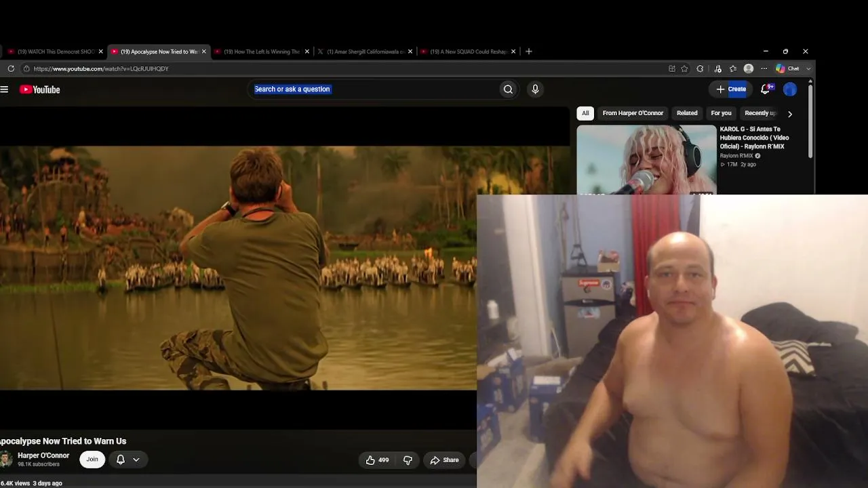Open the YouTube hamburger guide menu

pyautogui.click(x=4, y=89)
